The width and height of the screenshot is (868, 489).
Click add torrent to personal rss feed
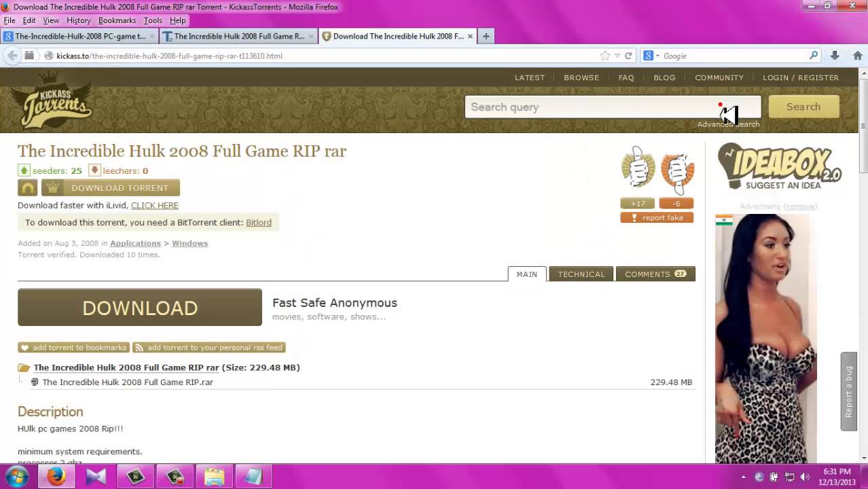[x=209, y=347]
